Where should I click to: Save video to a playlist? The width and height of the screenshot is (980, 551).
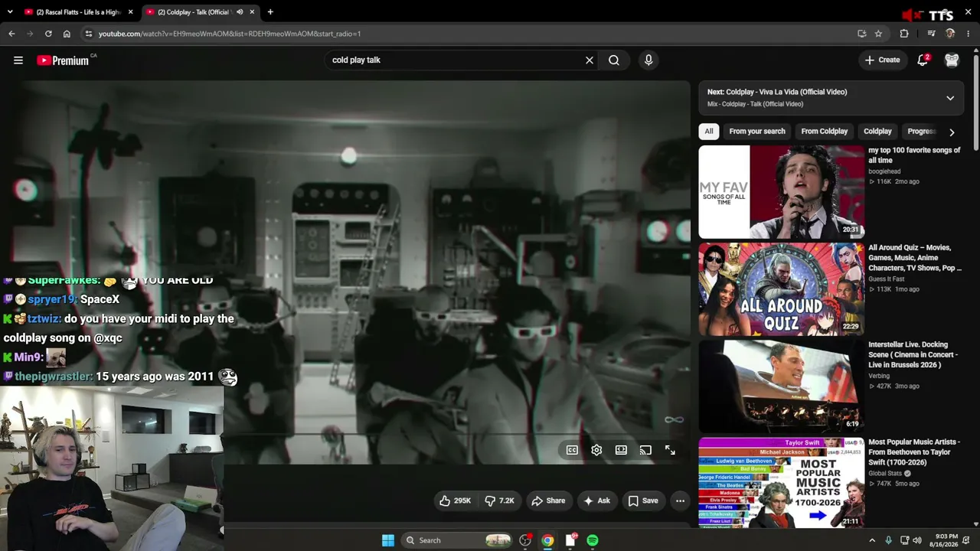point(643,500)
